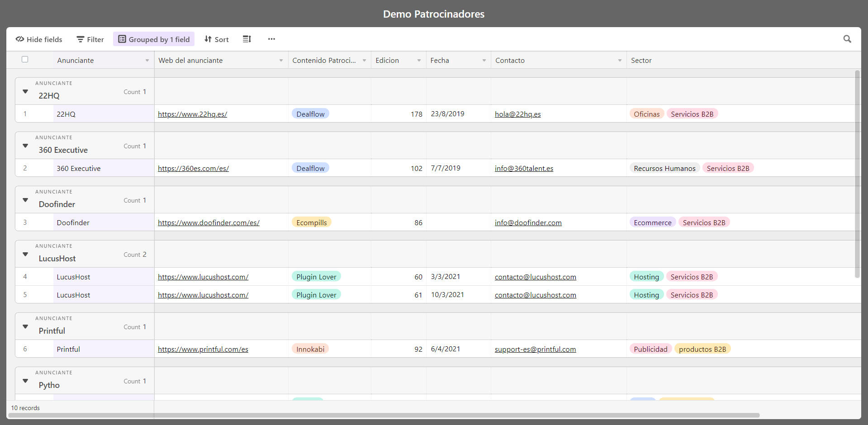Image resolution: width=868 pixels, height=425 pixels.
Task: Click the info@doofinder.com email
Action: tap(528, 223)
